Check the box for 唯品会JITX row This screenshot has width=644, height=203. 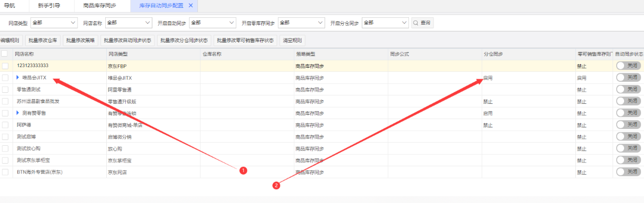5,78
